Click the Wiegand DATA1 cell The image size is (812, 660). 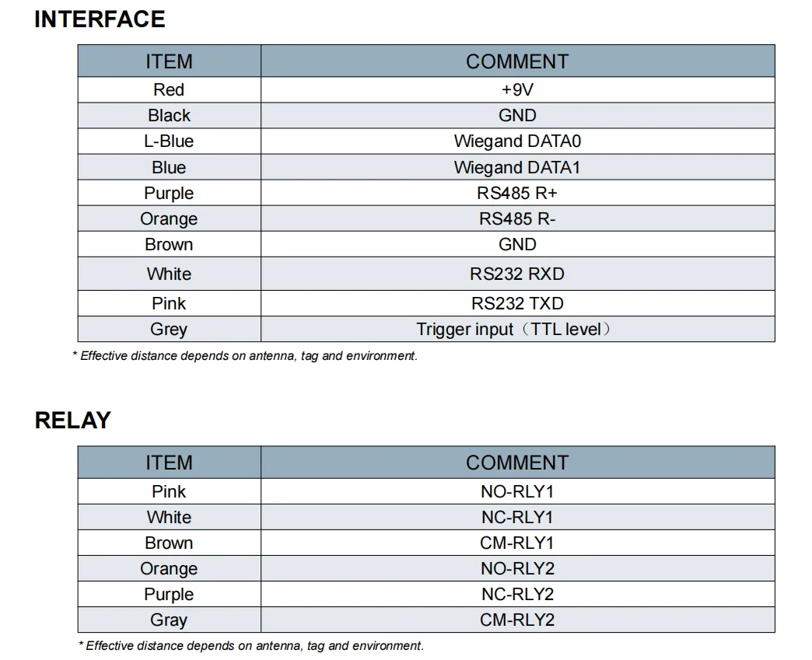517,167
